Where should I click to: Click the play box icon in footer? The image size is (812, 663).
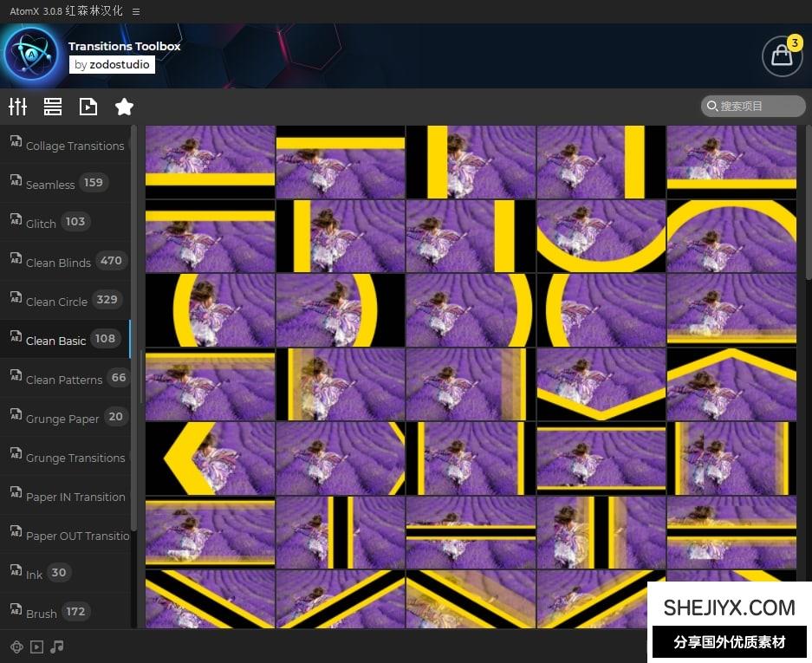pos(36,647)
